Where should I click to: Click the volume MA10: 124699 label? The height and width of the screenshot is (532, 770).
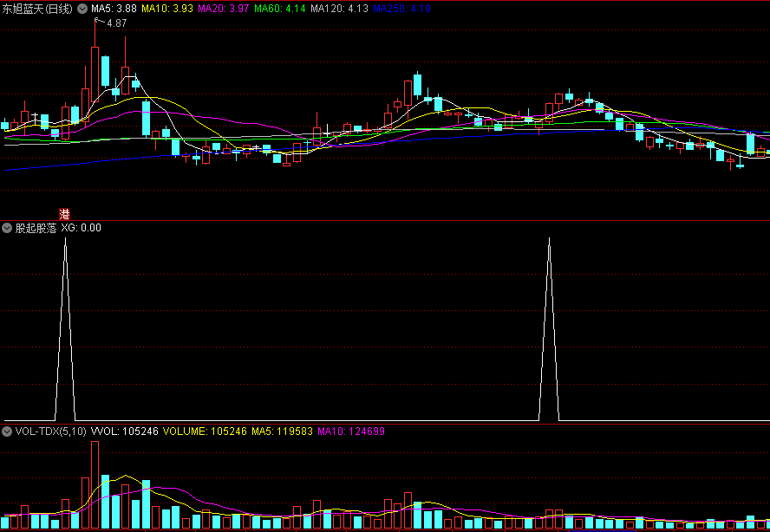[351, 431]
